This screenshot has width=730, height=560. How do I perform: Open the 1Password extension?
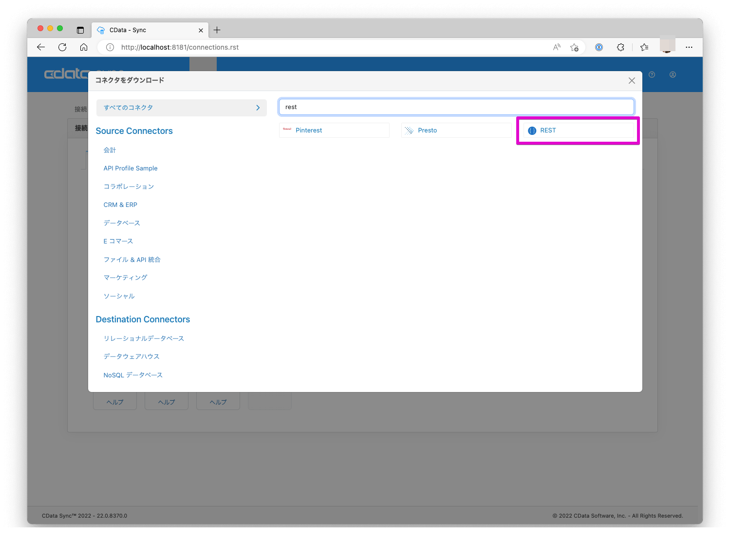(x=599, y=47)
